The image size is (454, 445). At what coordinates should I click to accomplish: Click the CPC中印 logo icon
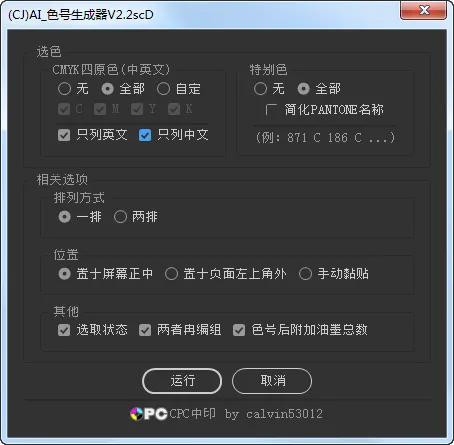pos(149,414)
